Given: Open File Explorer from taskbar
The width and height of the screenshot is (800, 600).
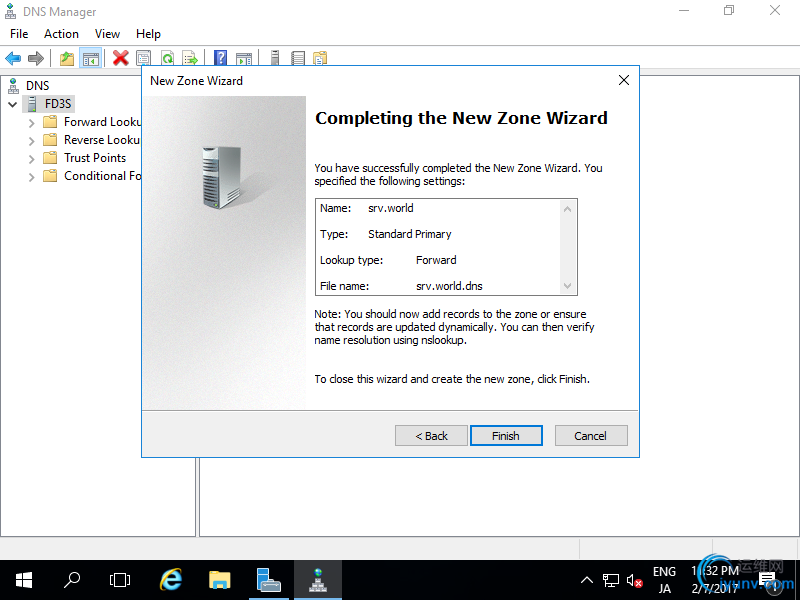Looking at the screenshot, I should (220, 580).
